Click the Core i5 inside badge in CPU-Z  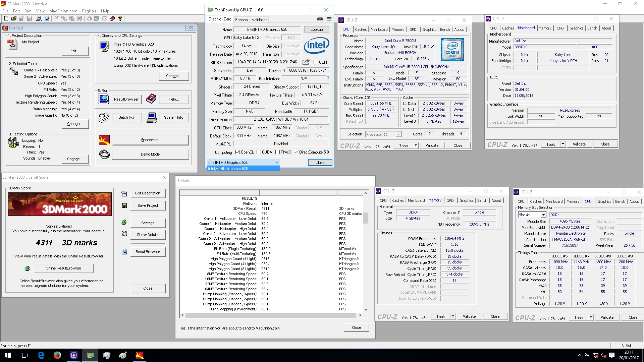tap(452, 50)
